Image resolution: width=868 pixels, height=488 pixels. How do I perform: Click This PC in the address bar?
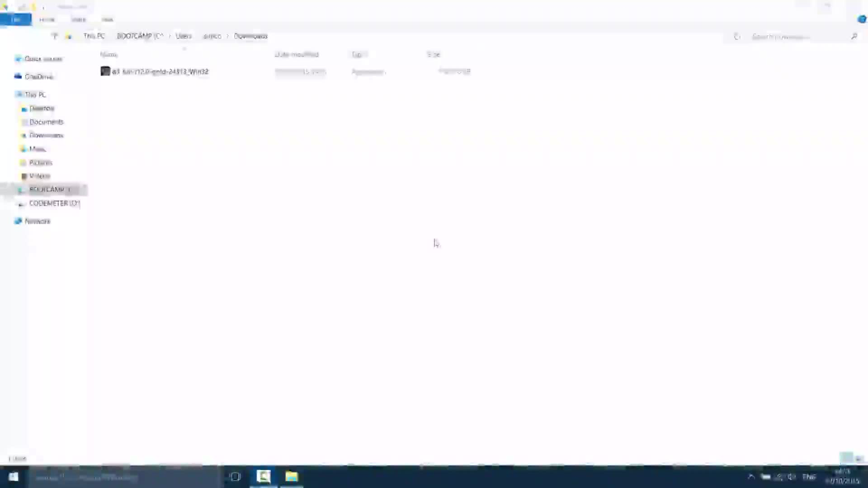pyautogui.click(x=94, y=36)
